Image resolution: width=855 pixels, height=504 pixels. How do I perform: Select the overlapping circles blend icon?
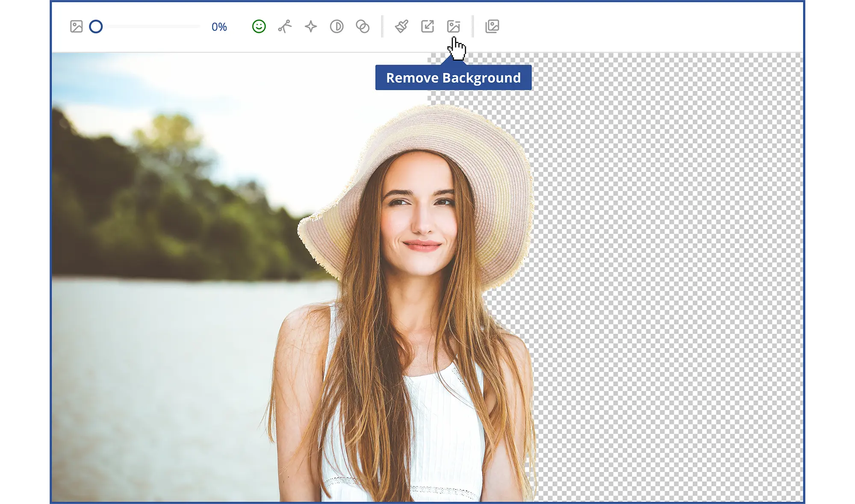(x=363, y=27)
